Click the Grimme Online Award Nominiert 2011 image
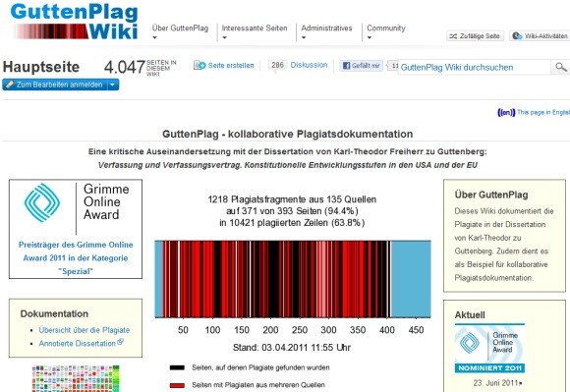The height and width of the screenshot is (392, 570). [489, 349]
